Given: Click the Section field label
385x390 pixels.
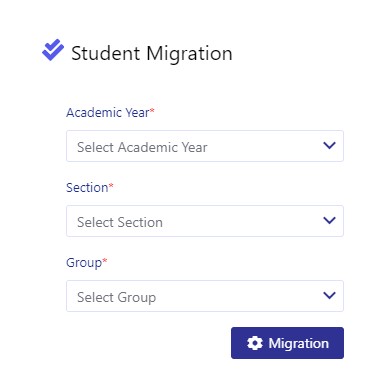Looking at the screenshot, I should pyautogui.click(x=87, y=188).
